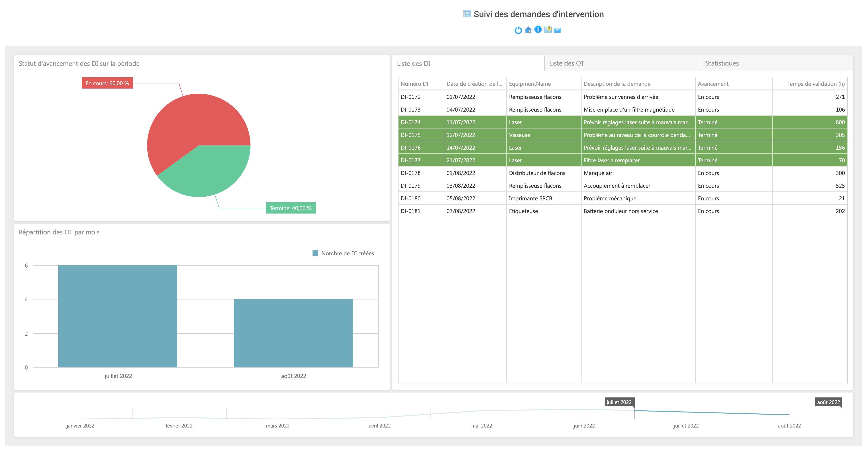Click the En cours: 60,00 % label
Image resolution: width=868 pixels, height=451 pixels.
(107, 83)
